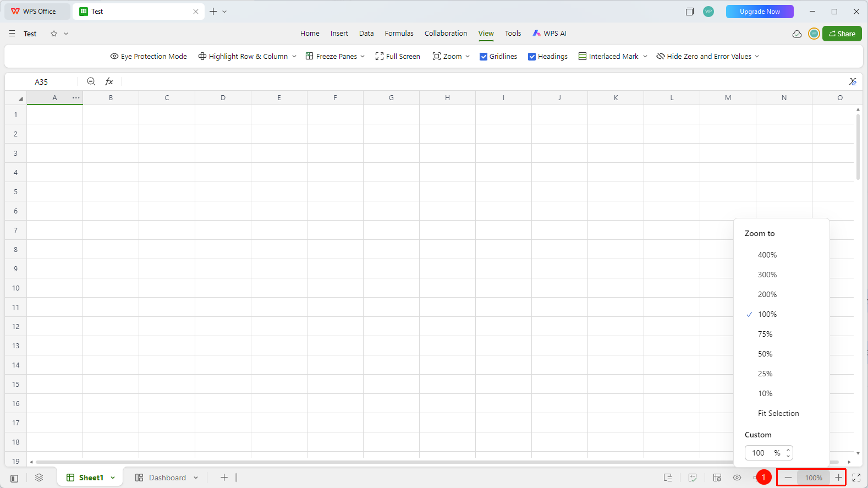Switch to the Formulas tab
This screenshot has width=868, height=488.
399,33
